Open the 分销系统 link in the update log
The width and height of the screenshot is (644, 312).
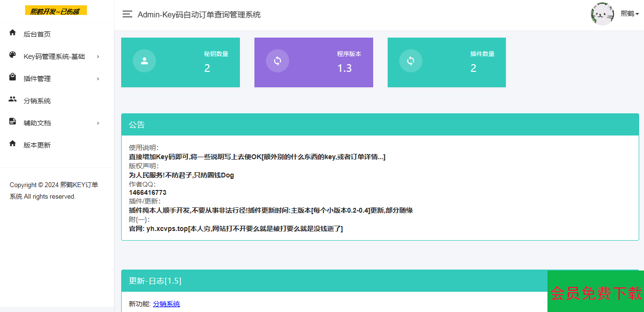pyautogui.click(x=167, y=304)
